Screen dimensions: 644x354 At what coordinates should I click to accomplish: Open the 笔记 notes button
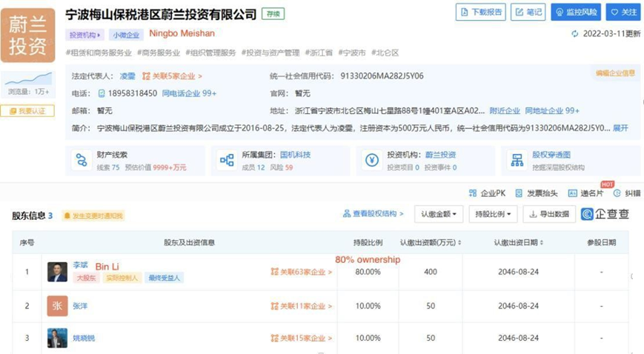point(528,12)
